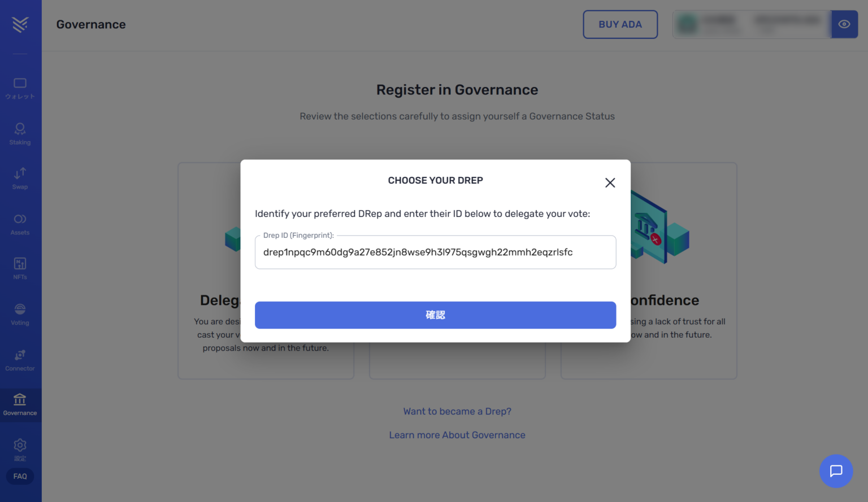
Task: Open the Voting section
Action: (x=20, y=315)
